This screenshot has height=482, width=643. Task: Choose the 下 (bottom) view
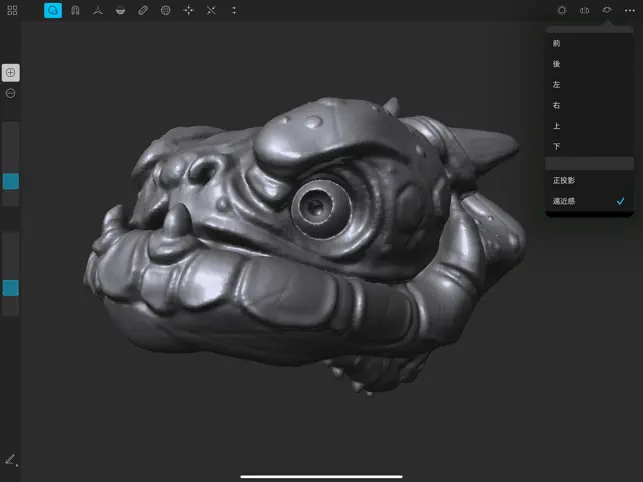pyautogui.click(x=589, y=146)
